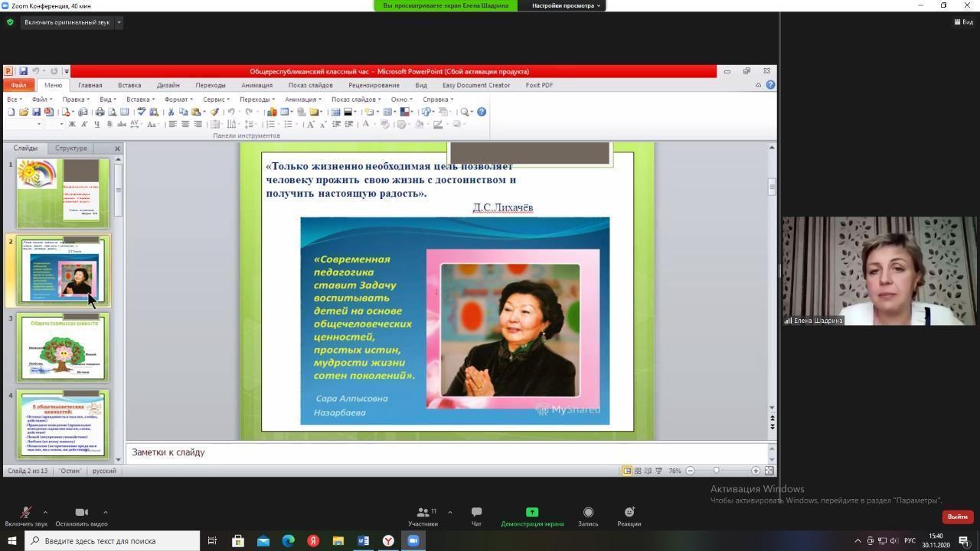The image size is (980, 551).
Task: Click the Zoom Record icon
Action: pyautogui.click(x=588, y=513)
